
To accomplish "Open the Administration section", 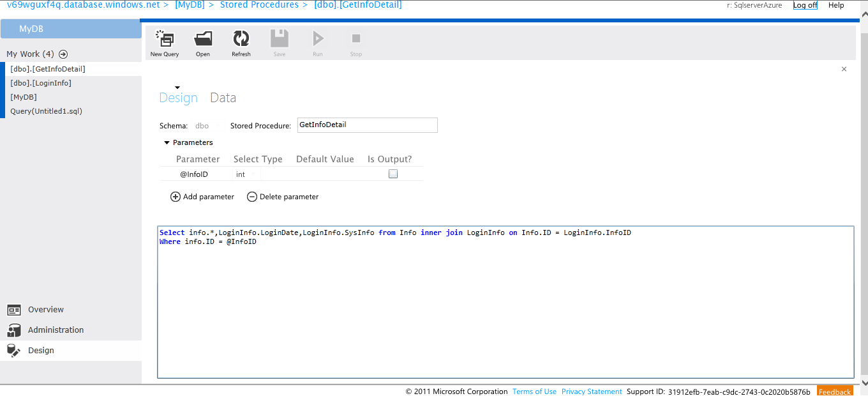I will click(56, 330).
